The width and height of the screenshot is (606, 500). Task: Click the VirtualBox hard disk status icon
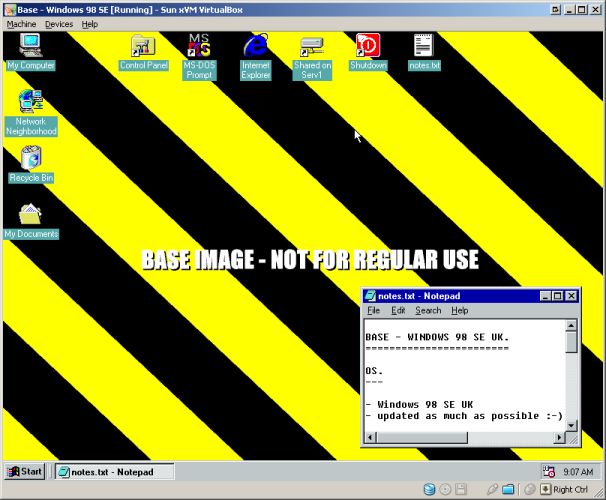tap(429, 490)
